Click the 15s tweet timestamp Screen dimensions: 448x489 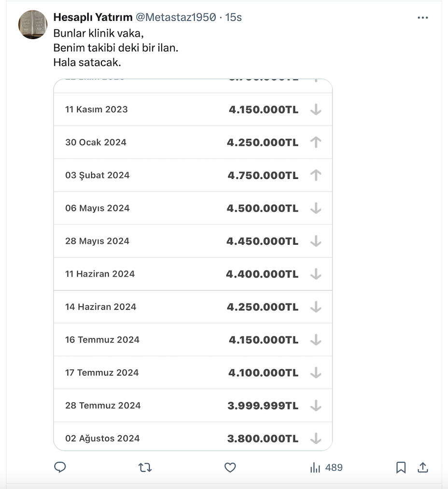(234, 17)
